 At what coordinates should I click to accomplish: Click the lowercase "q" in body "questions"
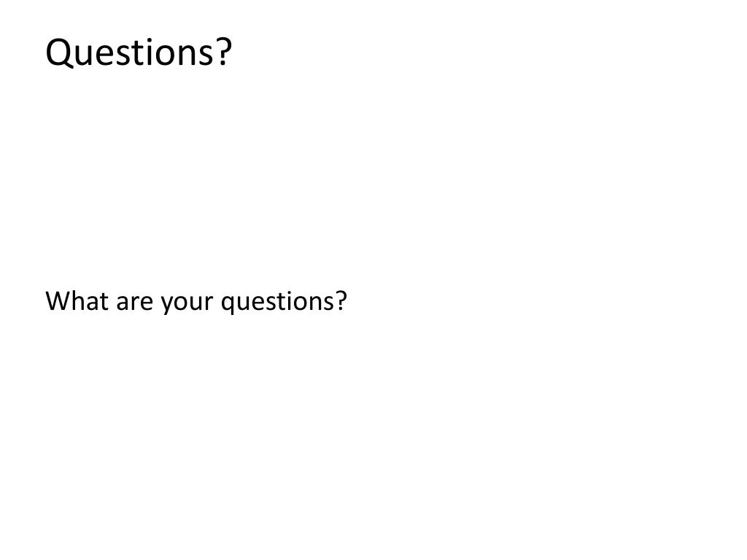tap(228, 306)
